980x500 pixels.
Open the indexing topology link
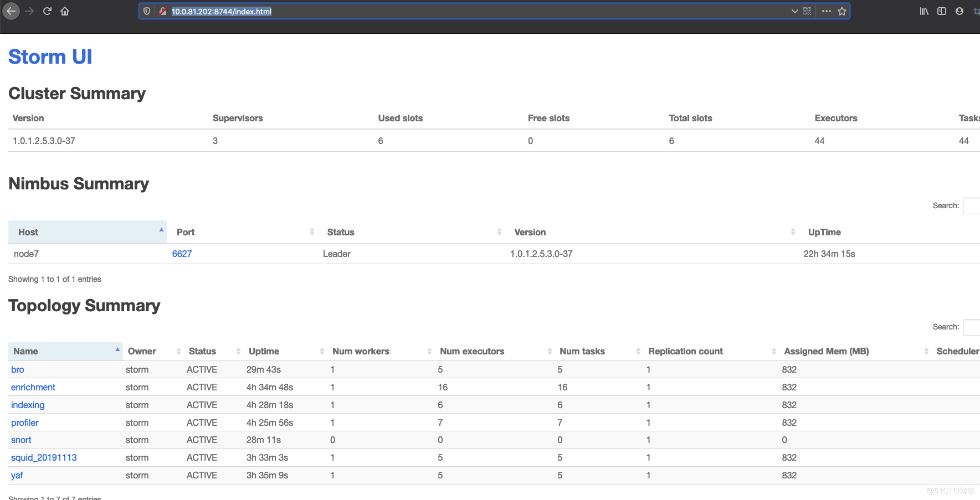(28, 405)
